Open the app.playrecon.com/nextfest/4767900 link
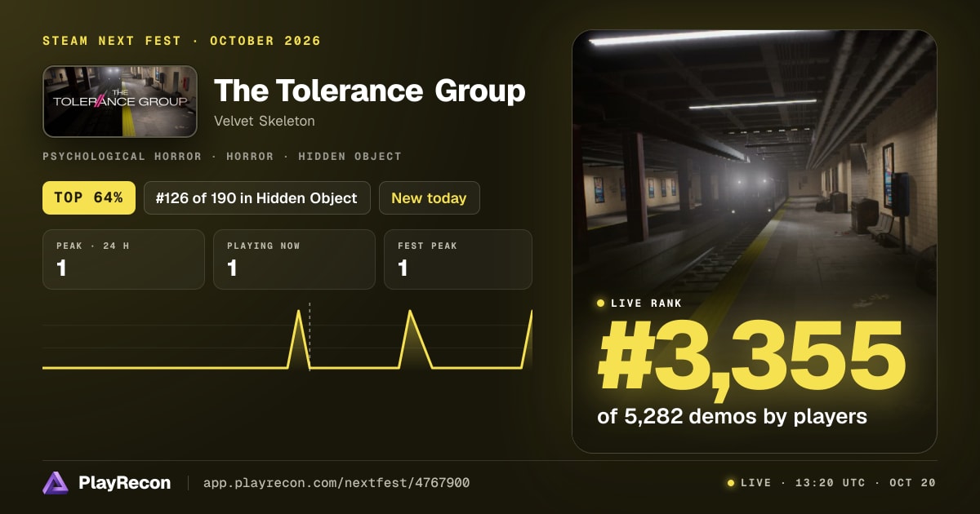Screen dimensions: 980x514 [x=336, y=483]
